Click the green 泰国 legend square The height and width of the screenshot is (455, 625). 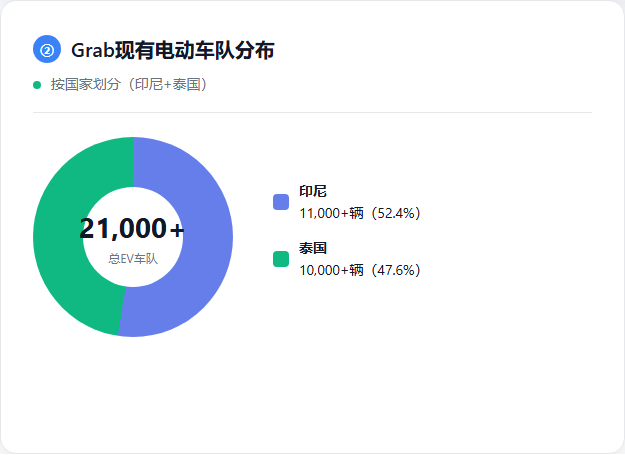coord(281,259)
